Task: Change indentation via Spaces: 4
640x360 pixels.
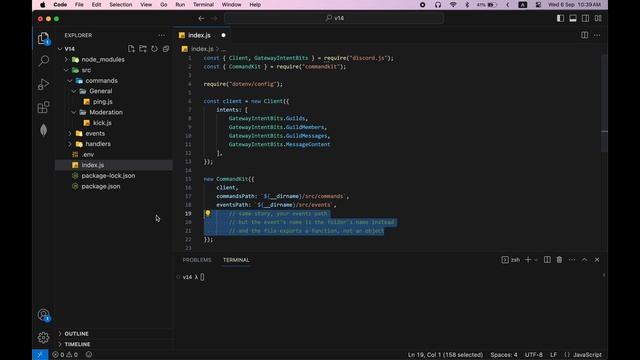Action: (x=504, y=355)
